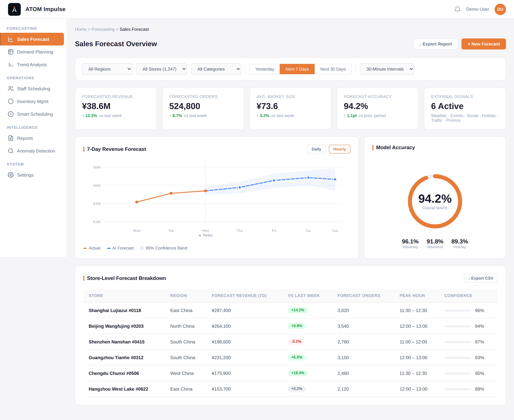
Task: Click the Reports document icon
Action: coord(11,138)
